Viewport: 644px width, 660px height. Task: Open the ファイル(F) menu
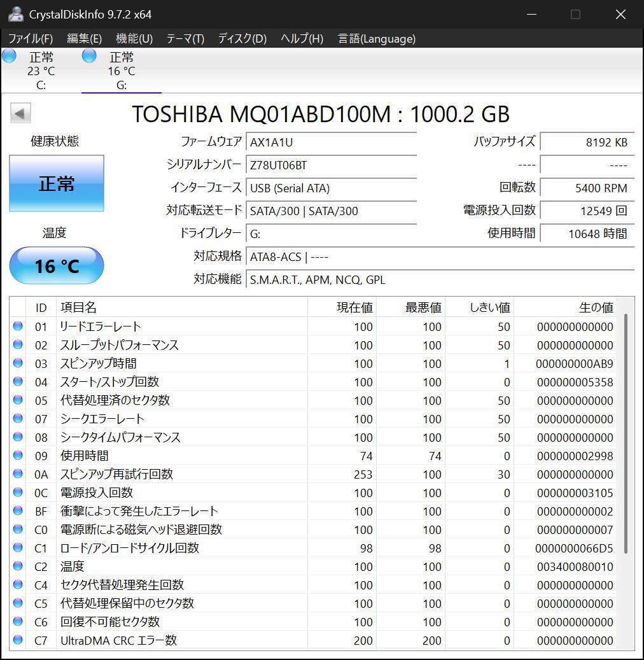click(31, 39)
